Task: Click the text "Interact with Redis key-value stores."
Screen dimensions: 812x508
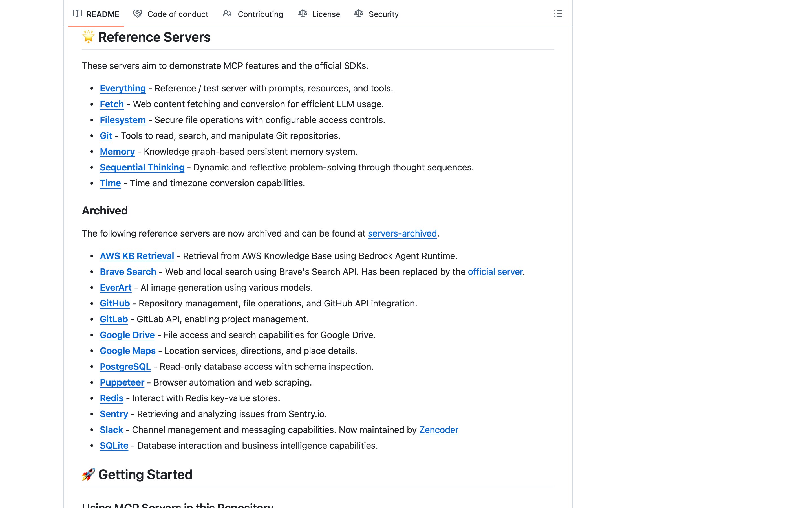Action: [206, 398]
